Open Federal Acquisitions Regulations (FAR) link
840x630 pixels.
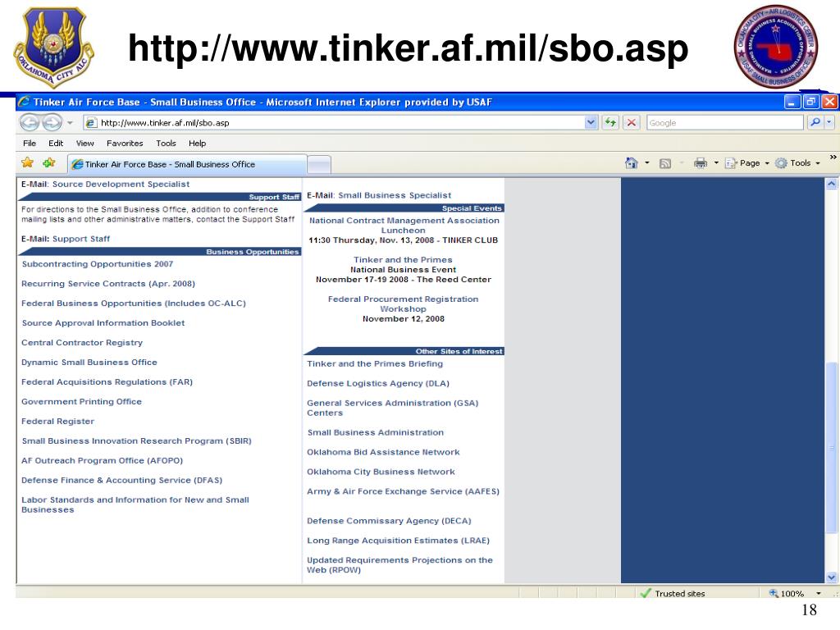(107, 382)
